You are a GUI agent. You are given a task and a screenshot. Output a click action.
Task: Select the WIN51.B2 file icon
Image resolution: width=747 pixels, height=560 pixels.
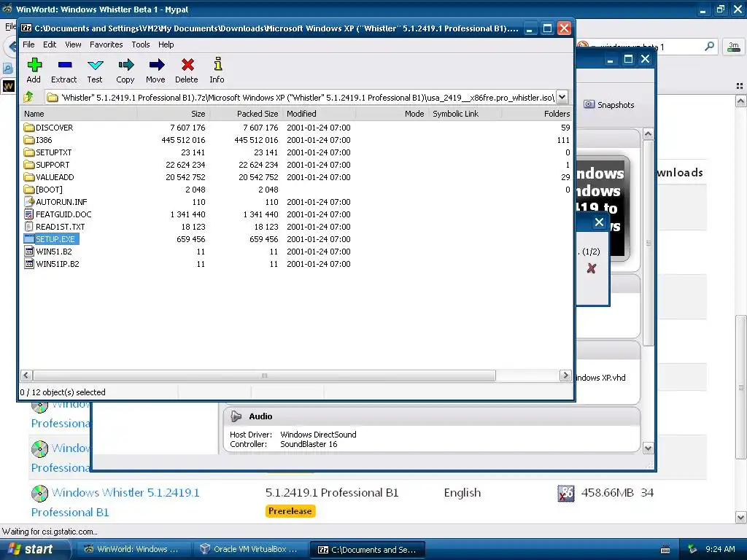coord(29,252)
